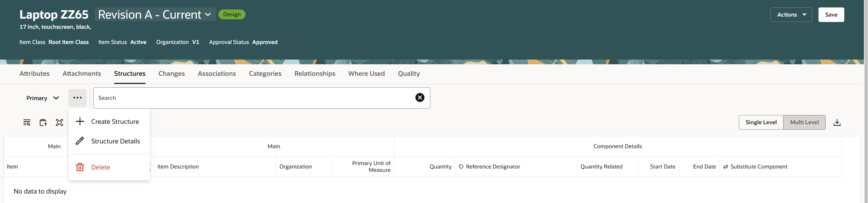Click the Save button
868x203 pixels.
pyautogui.click(x=831, y=15)
